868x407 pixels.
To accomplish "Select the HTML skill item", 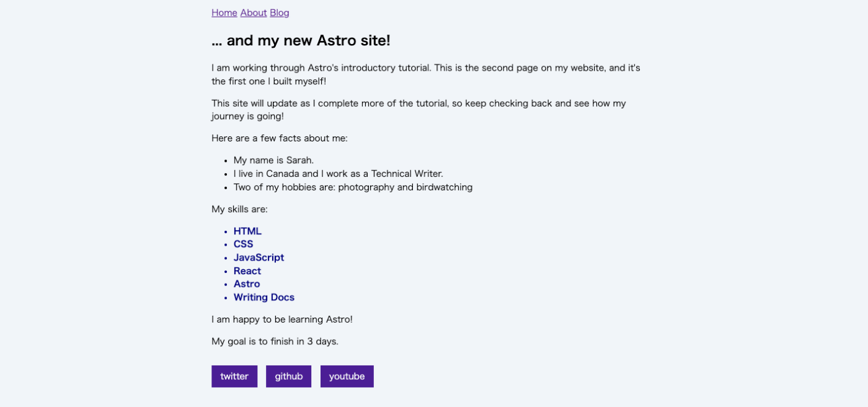I will pyautogui.click(x=247, y=231).
